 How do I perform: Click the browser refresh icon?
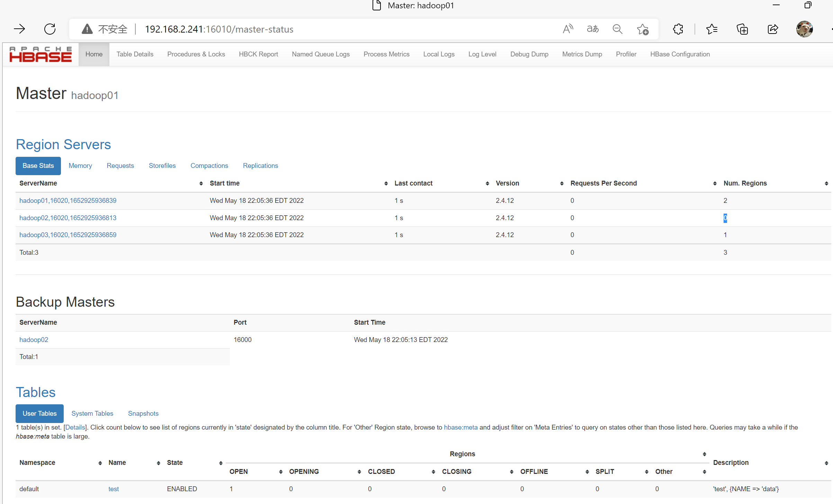(x=50, y=29)
